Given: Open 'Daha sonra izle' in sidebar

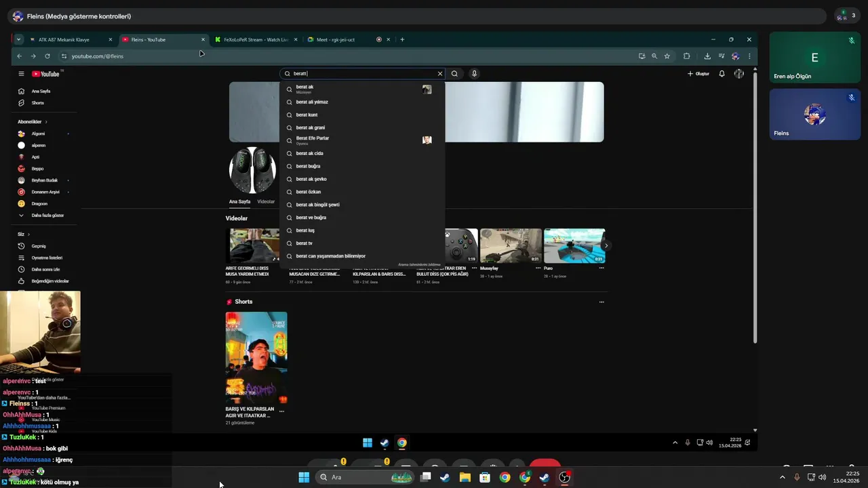Looking at the screenshot, I should click(x=45, y=269).
